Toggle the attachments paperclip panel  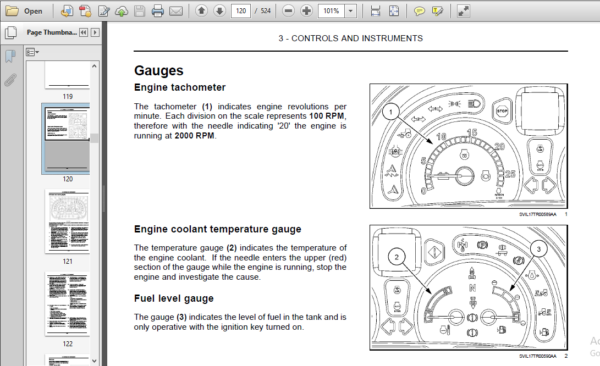pos(10,80)
